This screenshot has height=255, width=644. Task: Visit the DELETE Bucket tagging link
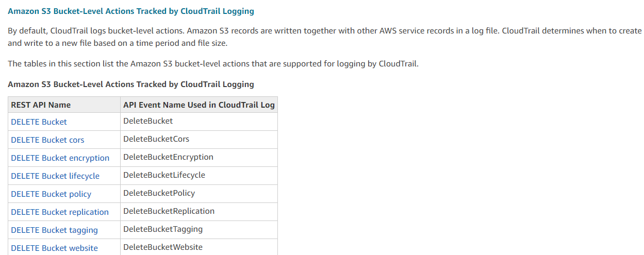click(54, 230)
